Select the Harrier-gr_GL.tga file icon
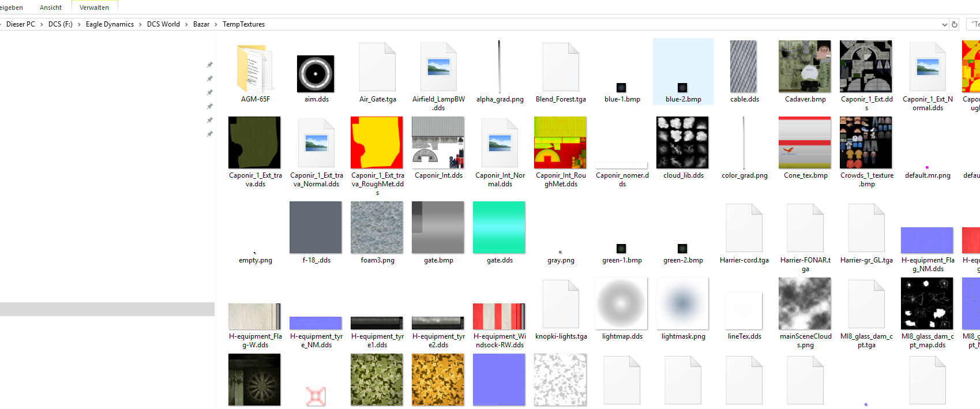This screenshot has height=409, width=980. [x=866, y=228]
